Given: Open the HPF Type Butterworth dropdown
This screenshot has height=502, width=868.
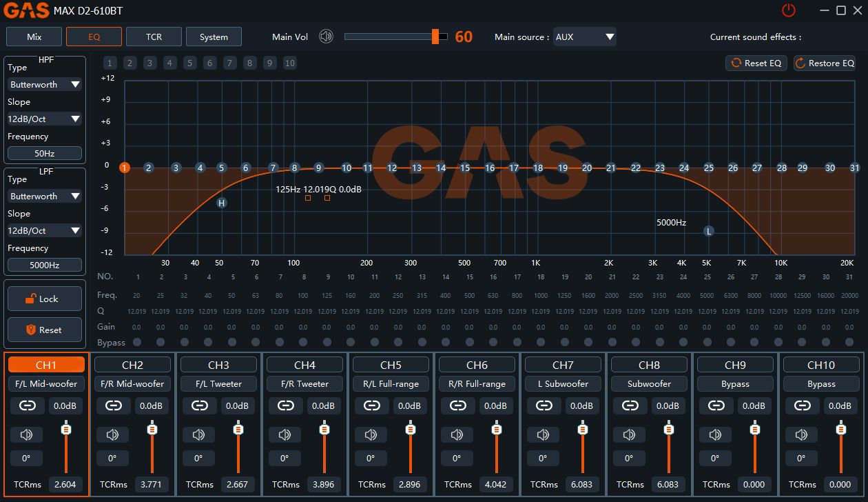Looking at the screenshot, I should tap(45, 84).
